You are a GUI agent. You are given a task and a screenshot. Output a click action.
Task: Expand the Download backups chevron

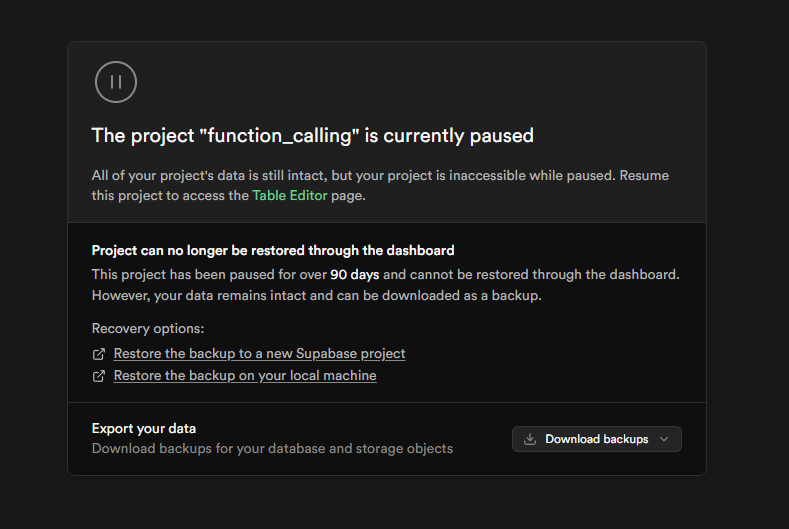(x=665, y=439)
